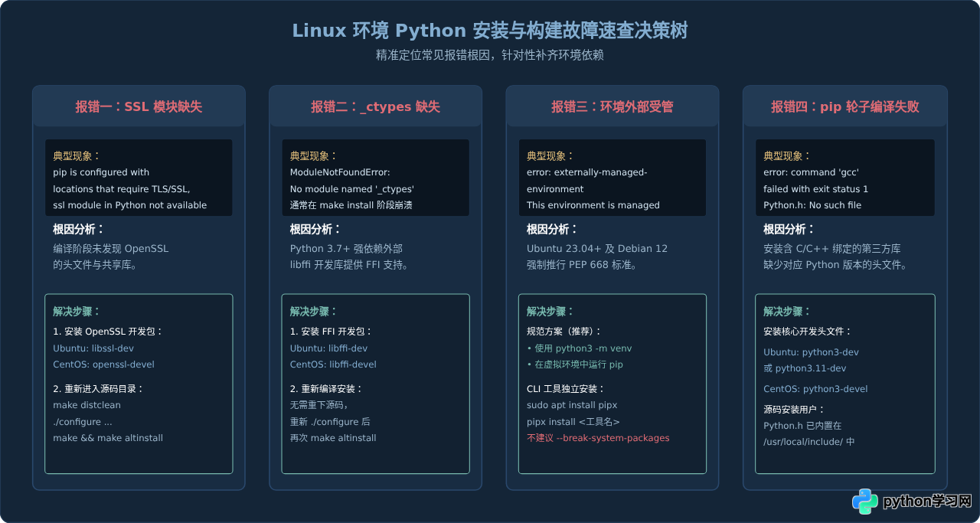This screenshot has width=980, height=523.
Task: Click the label "CLI 工具独立安装："
Action: [x=566, y=389]
